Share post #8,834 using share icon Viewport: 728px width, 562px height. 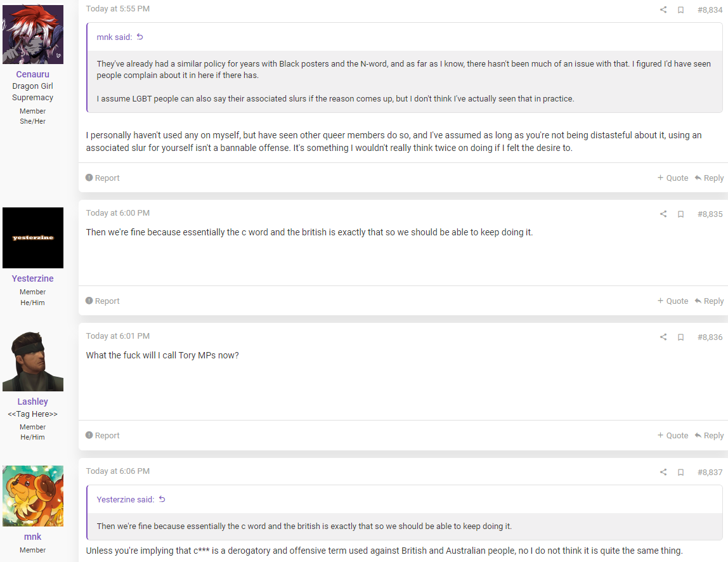coord(663,10)
